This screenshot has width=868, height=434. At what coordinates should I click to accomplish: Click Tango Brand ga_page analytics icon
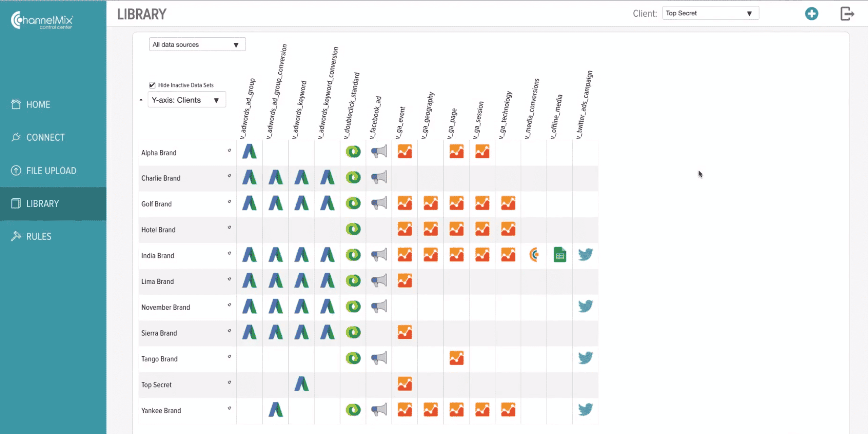pyautogui.click(x=456, y=358)
